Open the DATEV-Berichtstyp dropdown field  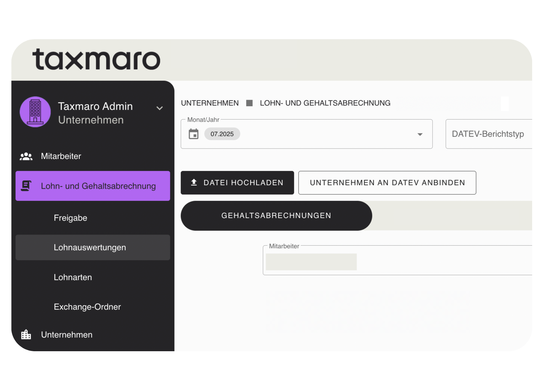point(489,134)
